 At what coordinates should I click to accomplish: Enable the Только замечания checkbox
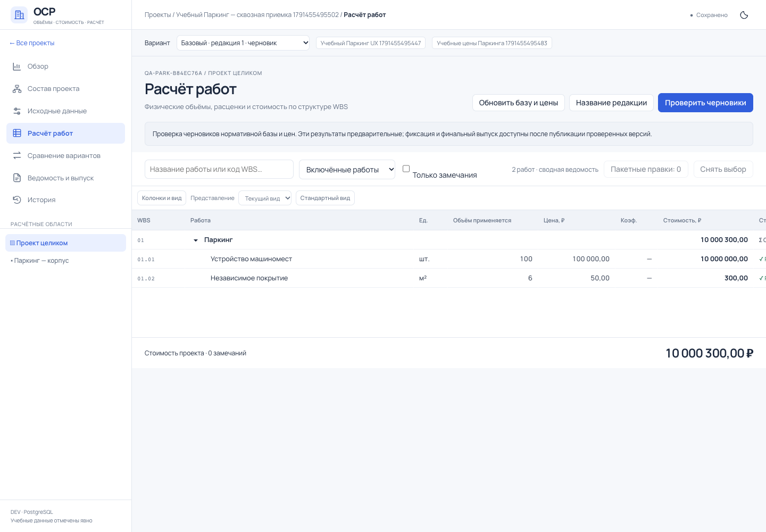pos(406,169)
